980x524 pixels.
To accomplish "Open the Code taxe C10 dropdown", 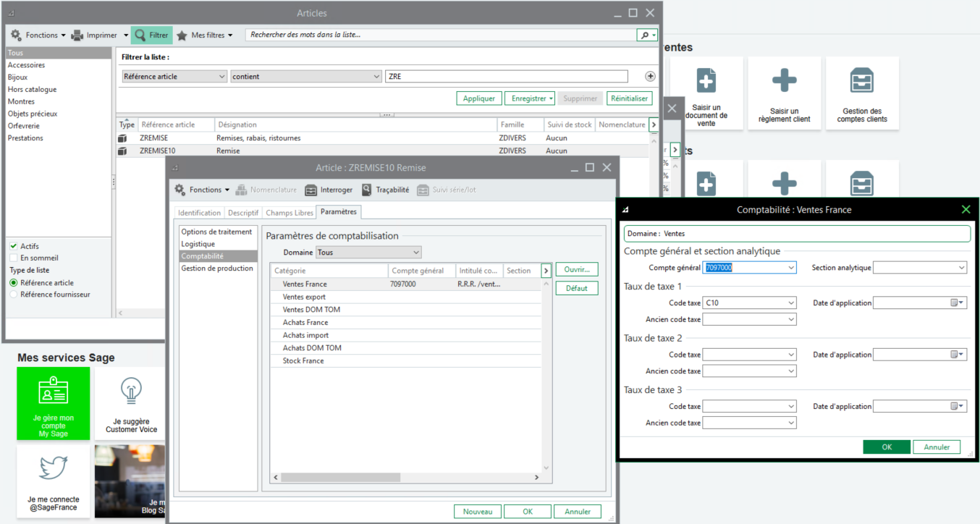I will coord(790,303).
